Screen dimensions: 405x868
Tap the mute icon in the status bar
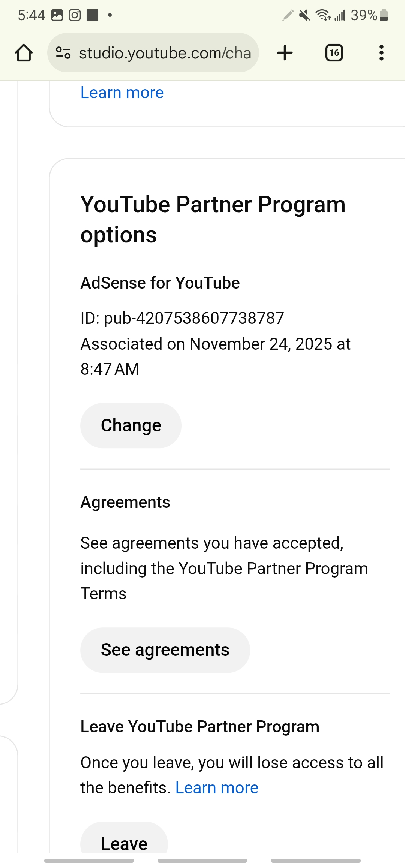pos(304,15)
